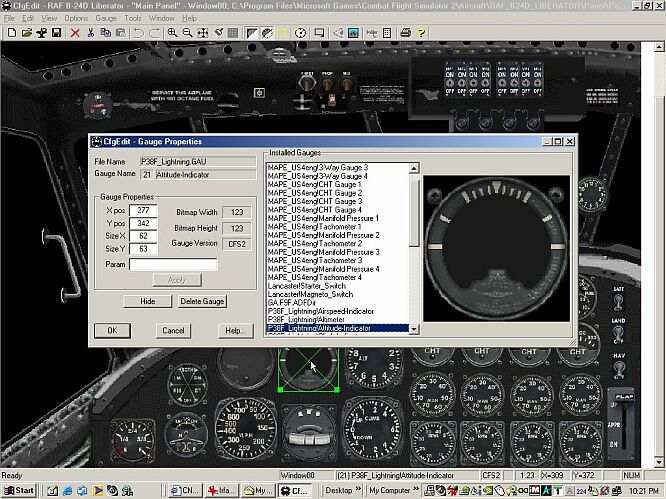Image resolution: width=666 pixels, height=499 pixels.
Task: Click the airplane icon in the toolbar
Action: pyautogui.click(x=42, y=33)
